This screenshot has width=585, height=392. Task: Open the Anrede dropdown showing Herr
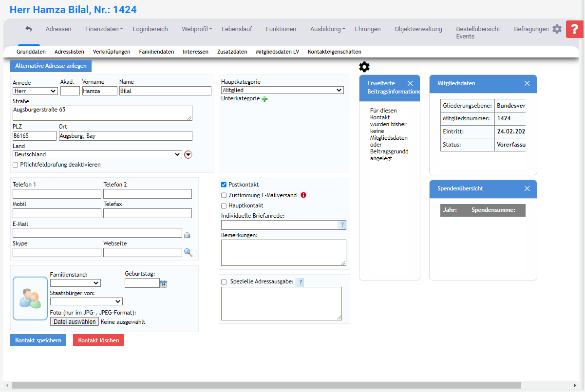pyautogui.click(x=36, y=91)
